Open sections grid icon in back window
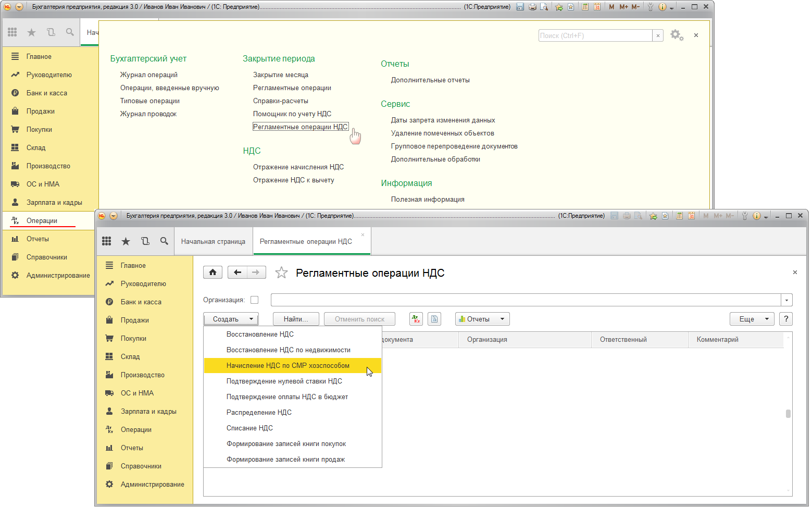Image resolution: width=812 pixels, height=507 pixels. click(x=13, y=32)
